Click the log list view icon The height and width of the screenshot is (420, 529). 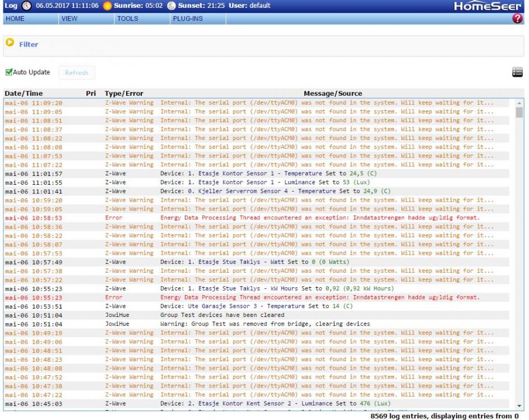click(517, 72)
